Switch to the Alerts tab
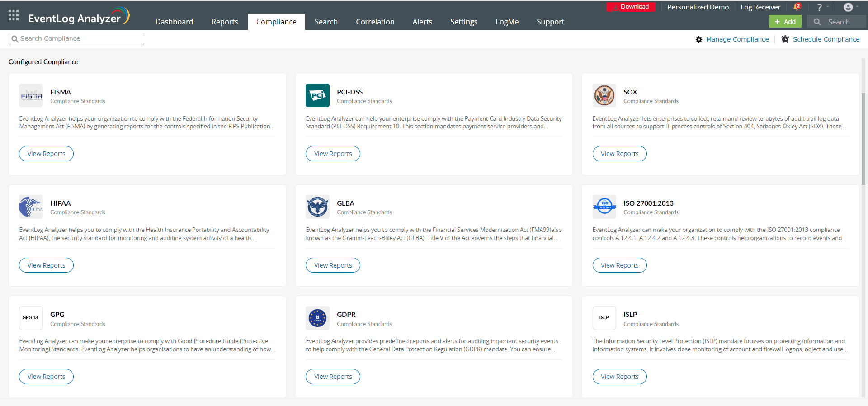The height and width of the screenshot is (406, 868). [x=422, y=22]
